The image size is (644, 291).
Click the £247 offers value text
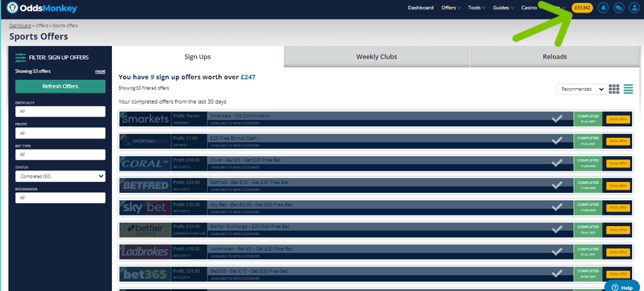tap(248, 77)
